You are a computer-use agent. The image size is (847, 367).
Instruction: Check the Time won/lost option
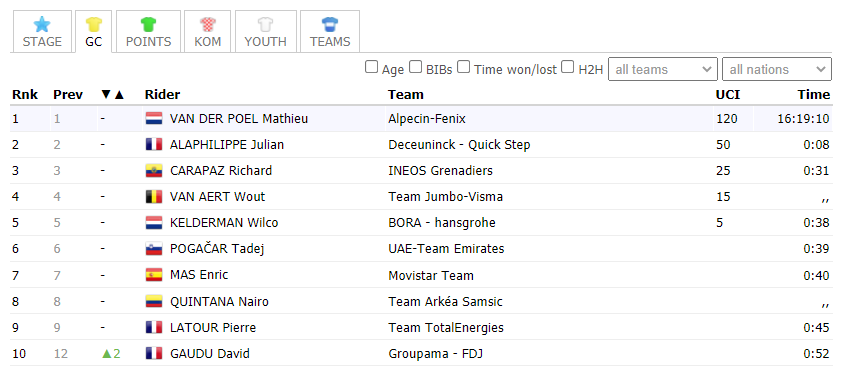463,67
